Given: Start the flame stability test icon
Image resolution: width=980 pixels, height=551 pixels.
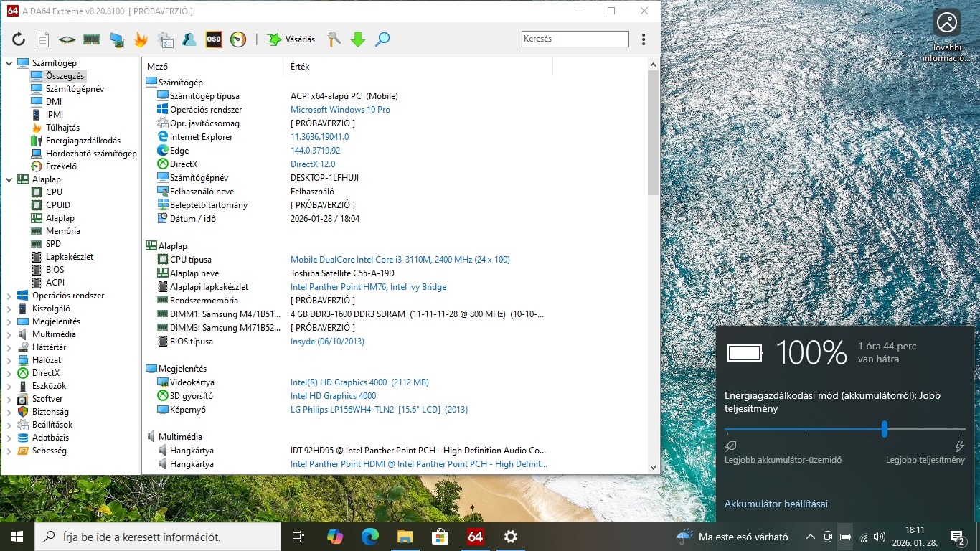Looking at the screenshot, I should click(141, 39).
